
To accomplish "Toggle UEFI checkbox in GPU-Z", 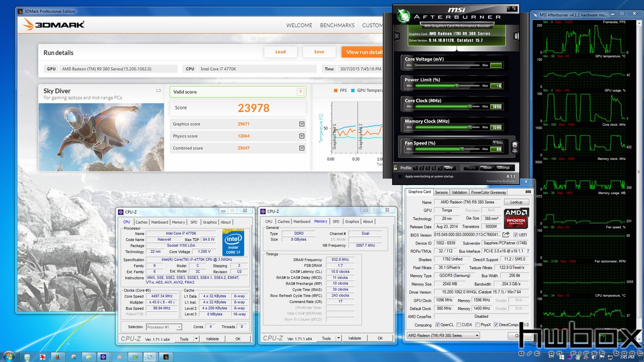I will (x=515, y=235).
